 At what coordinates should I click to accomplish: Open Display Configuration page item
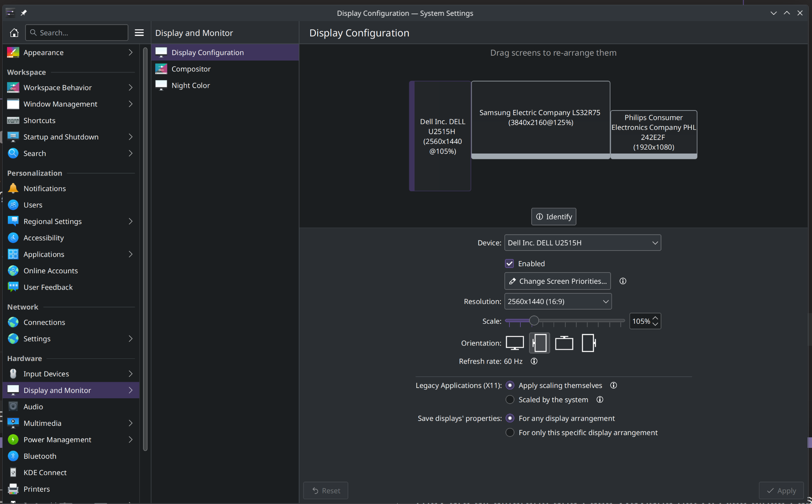(225, 53)
